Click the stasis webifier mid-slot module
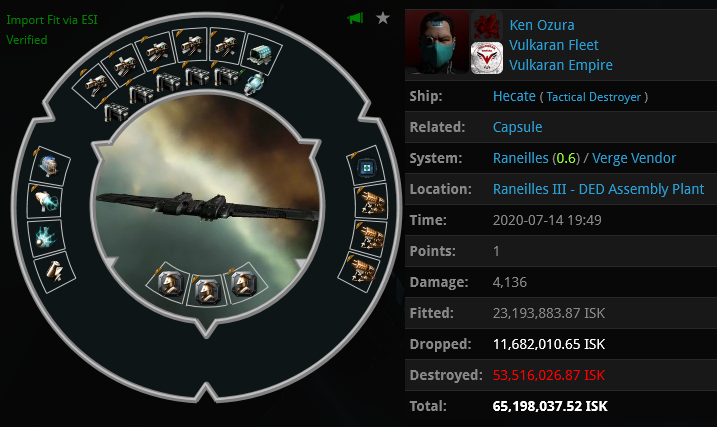 point(47,201)
